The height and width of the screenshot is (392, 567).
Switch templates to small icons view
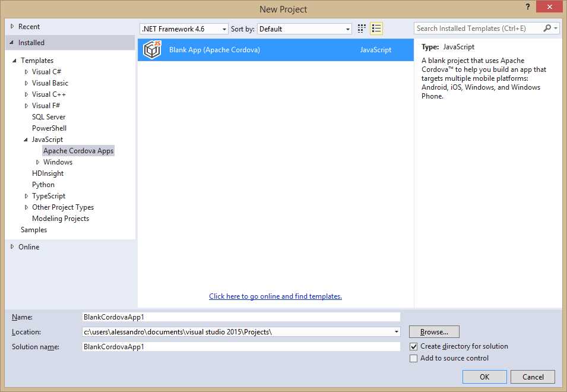point(361,29)
